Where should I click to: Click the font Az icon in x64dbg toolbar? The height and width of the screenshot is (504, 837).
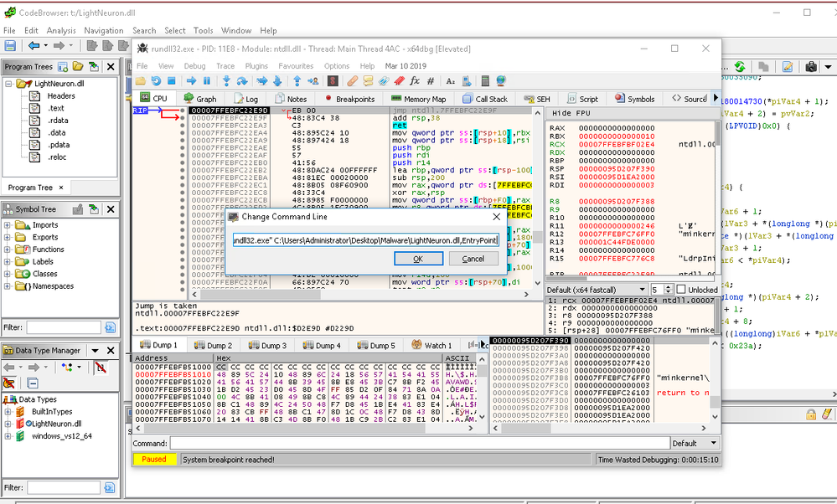(451, 81)
